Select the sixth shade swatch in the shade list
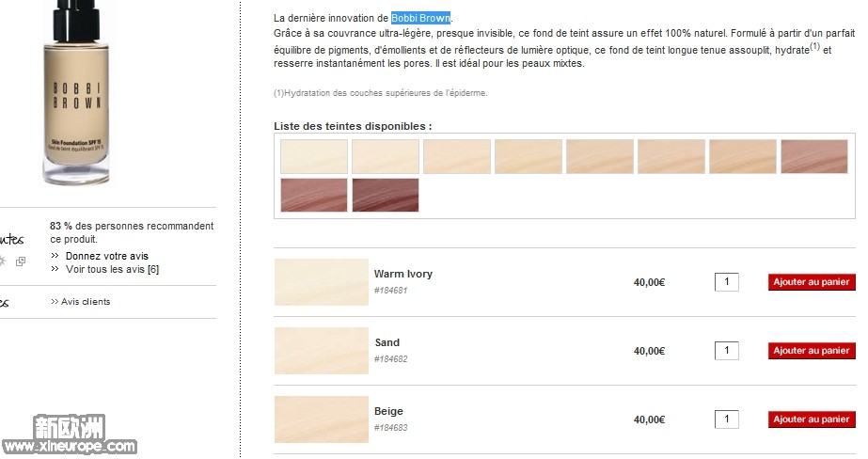 coord(671,157)
